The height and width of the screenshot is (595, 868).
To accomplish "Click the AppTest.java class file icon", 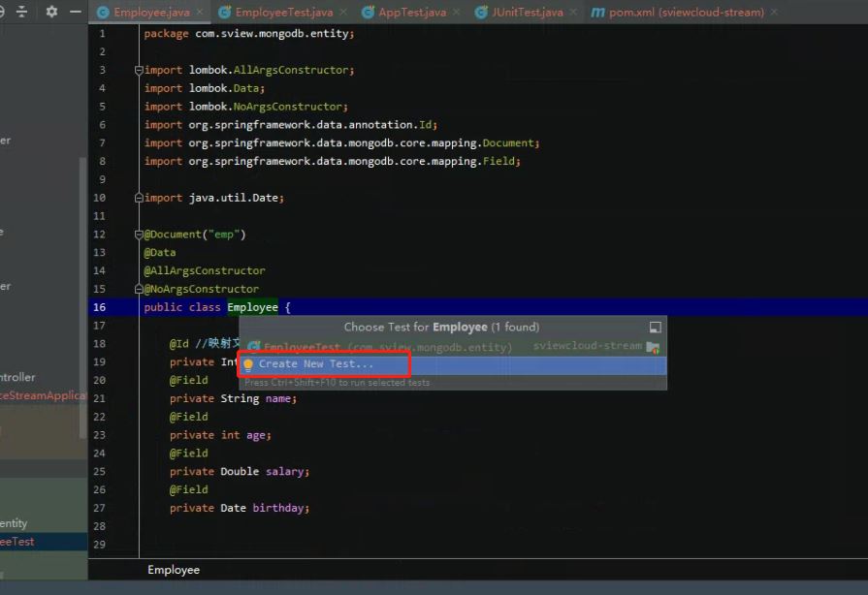I will click(x=368, y=13).
